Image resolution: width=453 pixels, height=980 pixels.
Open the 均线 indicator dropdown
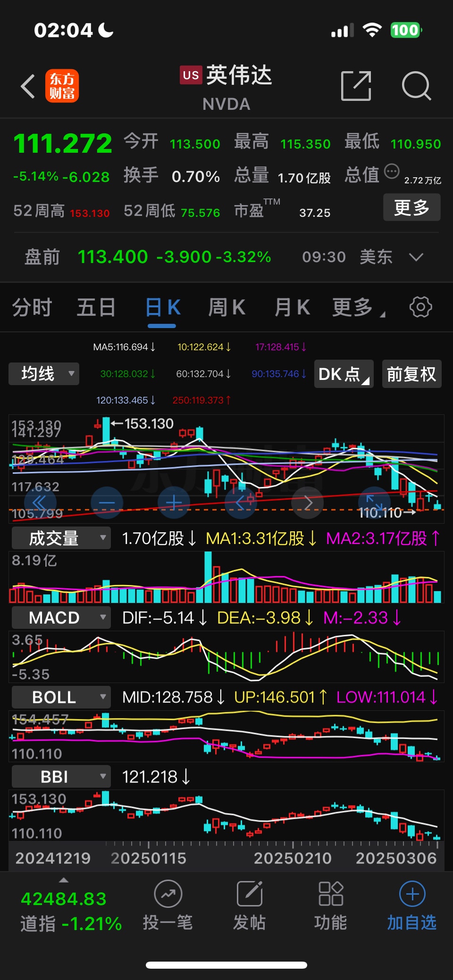[44, 374]
